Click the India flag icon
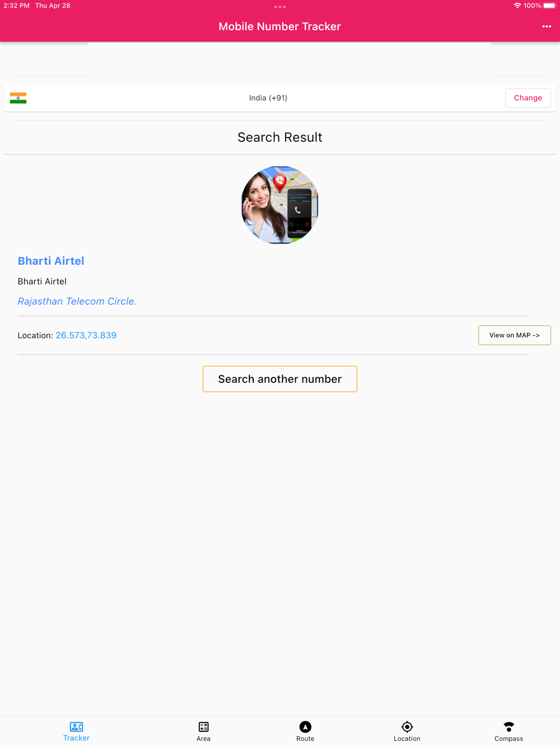This screenshot has width=560, height=747. tap(18, 98)
